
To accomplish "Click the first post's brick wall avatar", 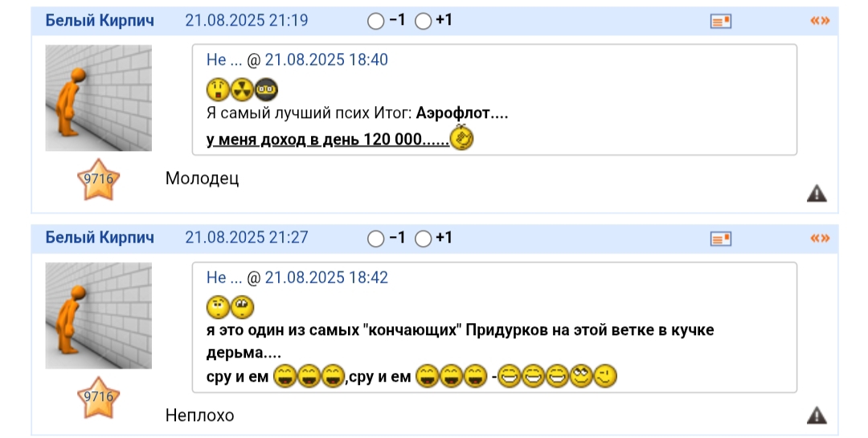I will 99,98.
